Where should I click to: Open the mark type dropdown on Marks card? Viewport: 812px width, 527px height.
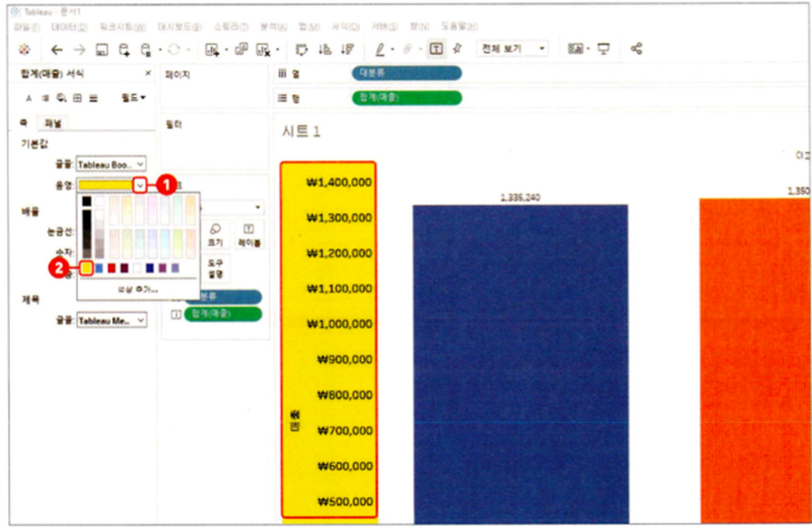258,207
